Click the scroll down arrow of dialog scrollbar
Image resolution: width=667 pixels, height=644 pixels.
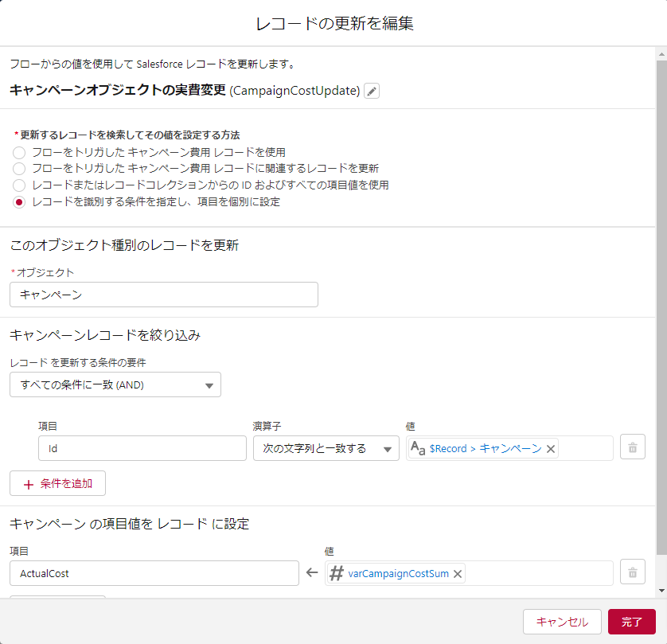click(x=661, y=590)
